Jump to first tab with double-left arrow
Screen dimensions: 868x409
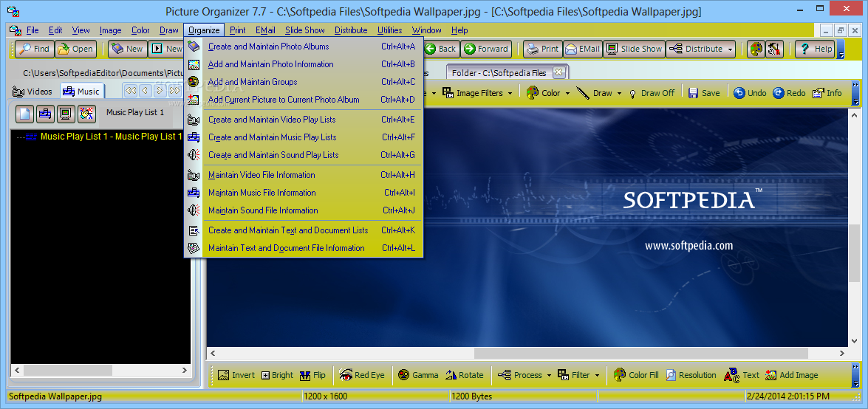(x=131, y=90)
